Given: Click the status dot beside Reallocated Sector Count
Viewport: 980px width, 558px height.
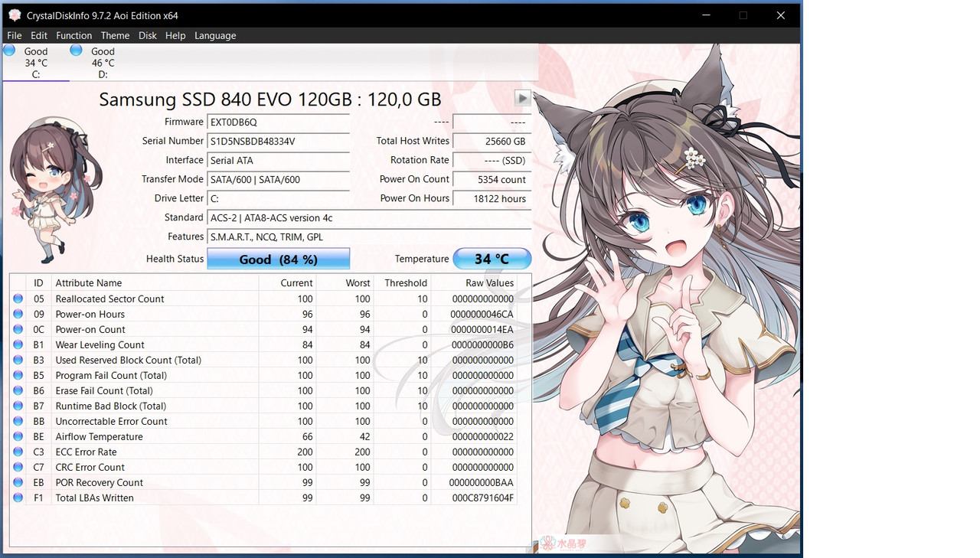Looking at the screenshot, I should (x=18, y=299).
